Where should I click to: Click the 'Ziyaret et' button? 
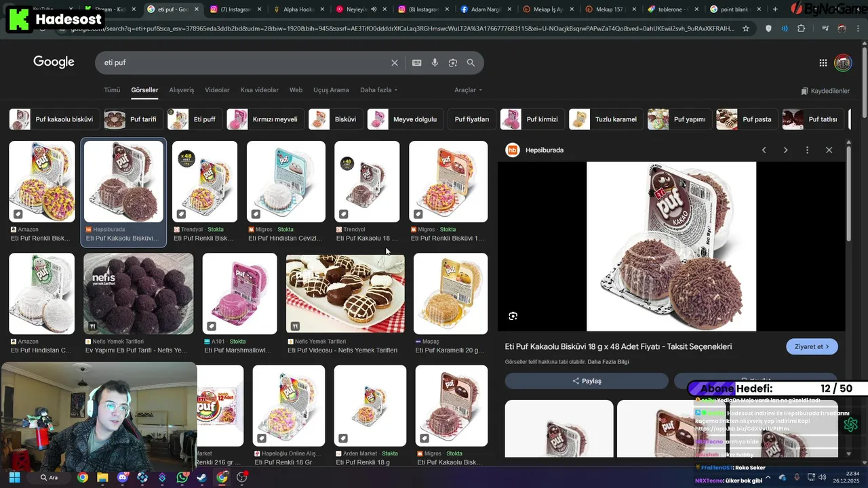pyautogui.click(x=812, y=346)
